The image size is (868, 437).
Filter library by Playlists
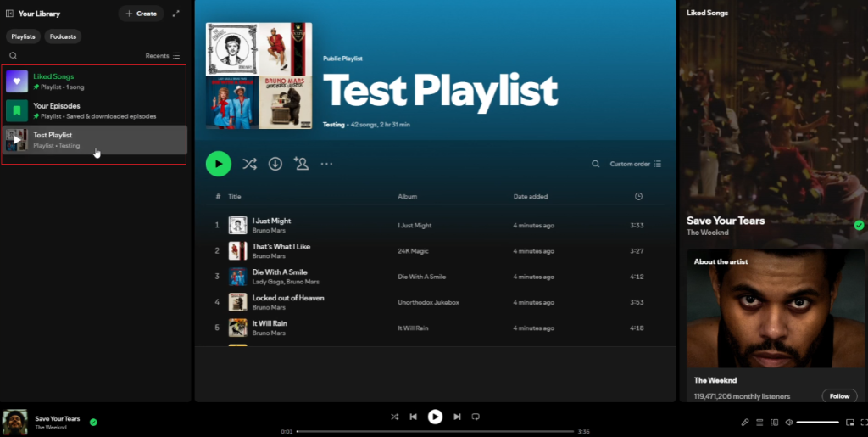tap(23, 36)
